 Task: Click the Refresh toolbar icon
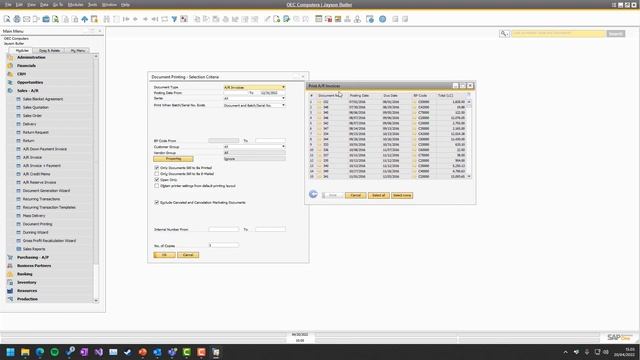coord(164,19)
